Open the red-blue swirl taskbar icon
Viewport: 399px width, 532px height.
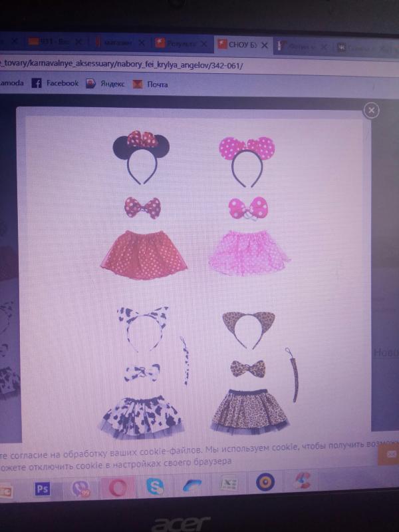click(302, 481)
